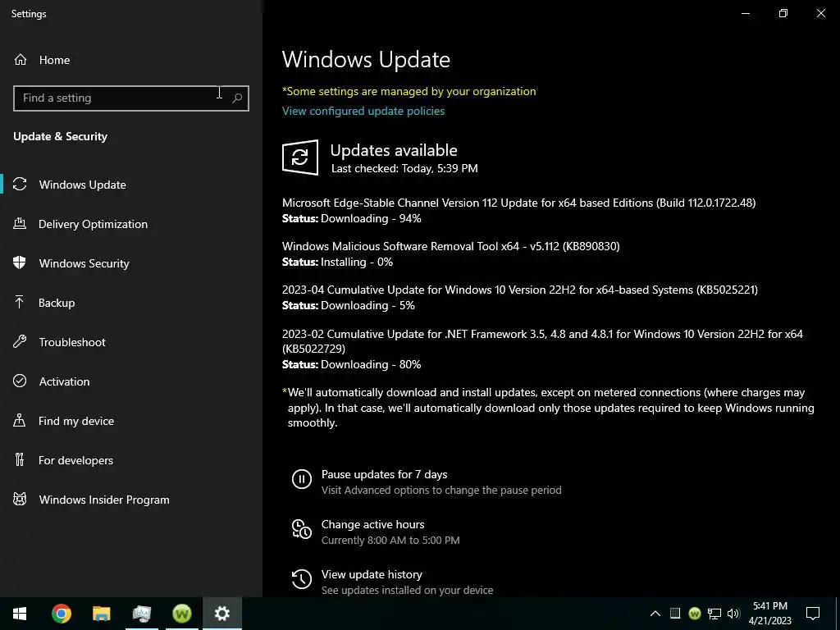Click the Windows Insider Program cat icon
The width and height of the screenshot is (840, 630).
pyautogui.click(x=20, y=500)
